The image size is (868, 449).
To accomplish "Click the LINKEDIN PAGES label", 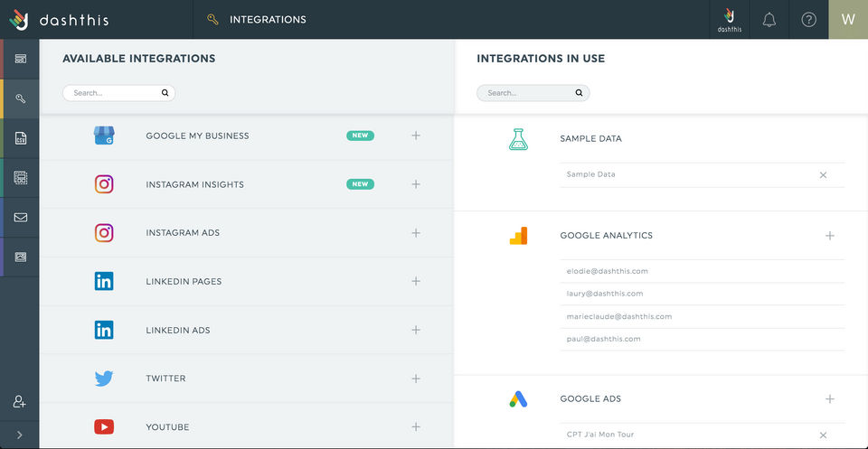I will (184, 281).
